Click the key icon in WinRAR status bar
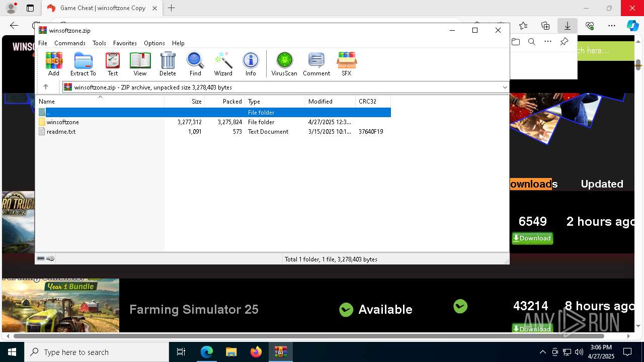This screenshot has height=362, width=644. 50,259
